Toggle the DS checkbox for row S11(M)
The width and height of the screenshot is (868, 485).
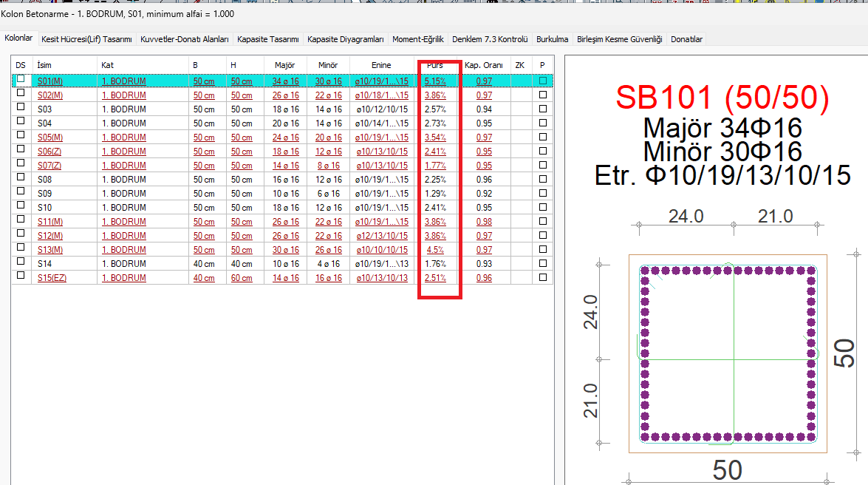click(21, 220)
